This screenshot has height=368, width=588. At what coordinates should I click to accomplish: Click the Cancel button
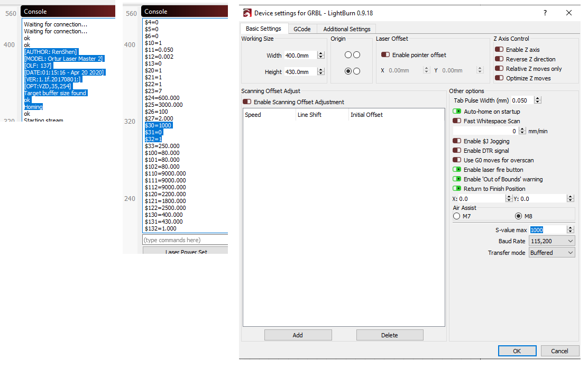click(559, 351)
